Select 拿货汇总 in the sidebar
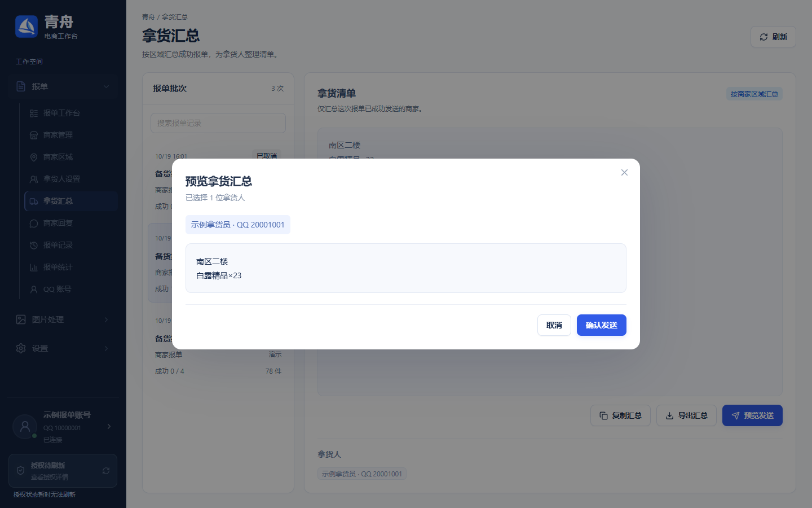Viewport: 812px width, 508px height. [71, 201]
